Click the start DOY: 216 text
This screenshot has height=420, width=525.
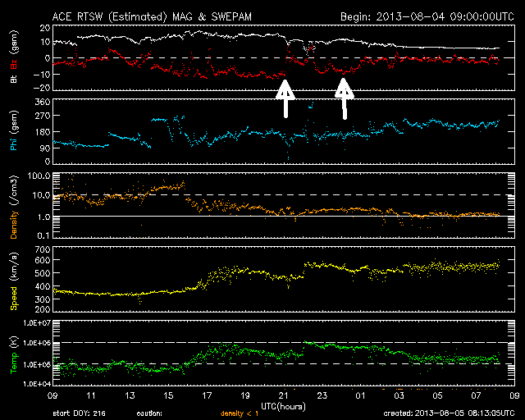click(x=83, y=413)
